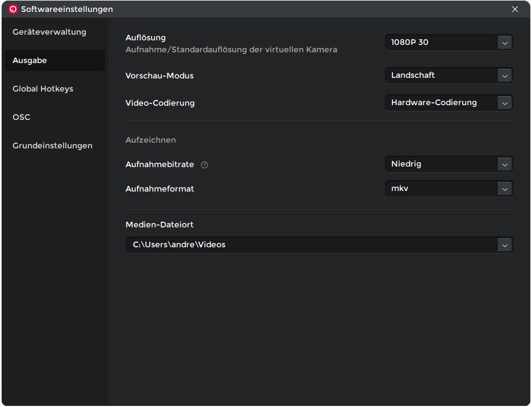The image size is (532, 407).
Task: Click the chevron arrow of the Medien-Dateiort path
Action: pyautogui.click(x=504, y=245)
